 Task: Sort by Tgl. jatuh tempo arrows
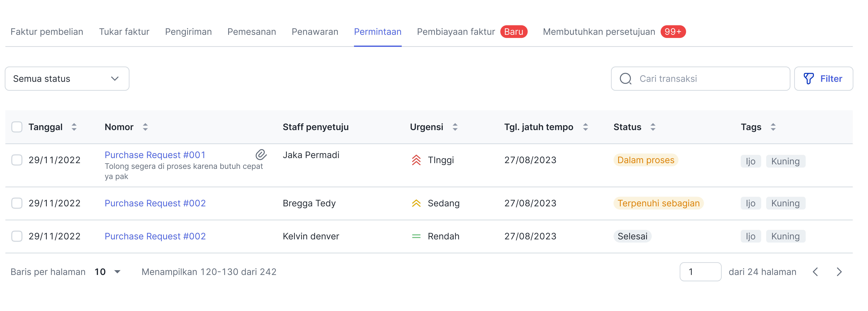point(585,127)
